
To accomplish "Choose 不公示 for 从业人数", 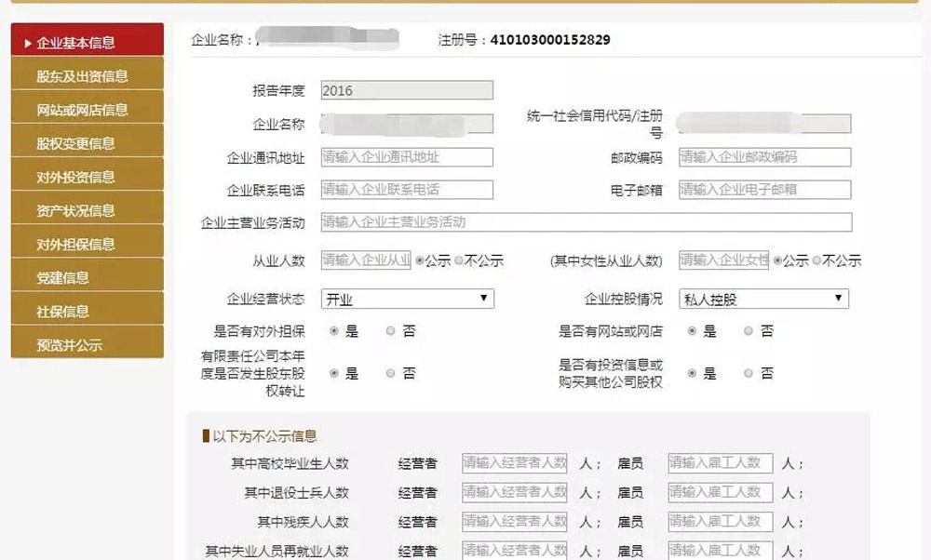I will click(459, 261).
